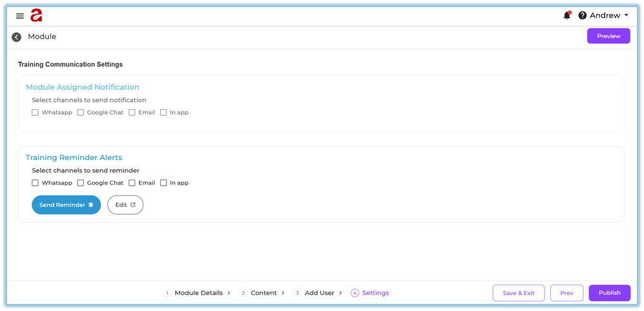This screenshot has width=644, height=311.
Task: Click the Save & Exit button
Action: (x=518, y=293)
